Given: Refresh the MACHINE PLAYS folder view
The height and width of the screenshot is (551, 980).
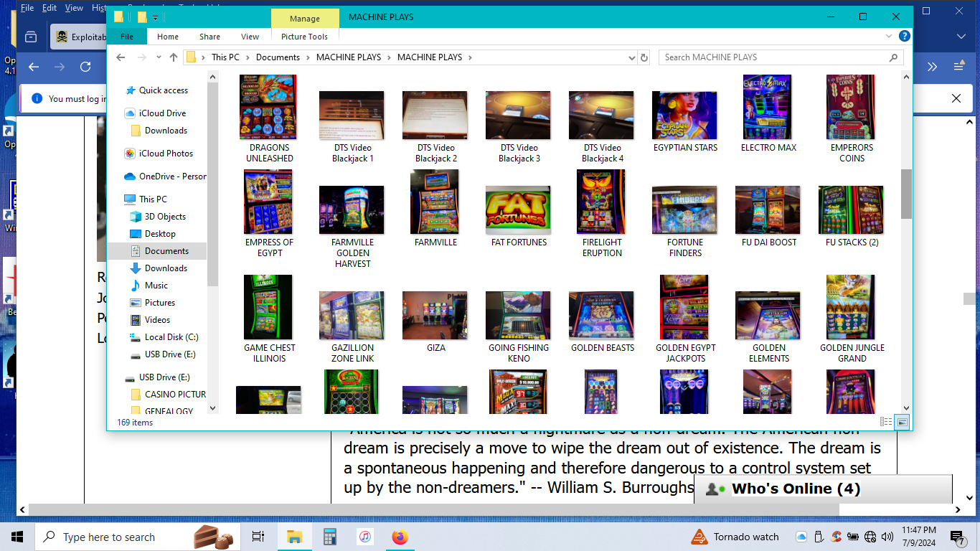Looking at the screenshot, I should click(644, 57).
